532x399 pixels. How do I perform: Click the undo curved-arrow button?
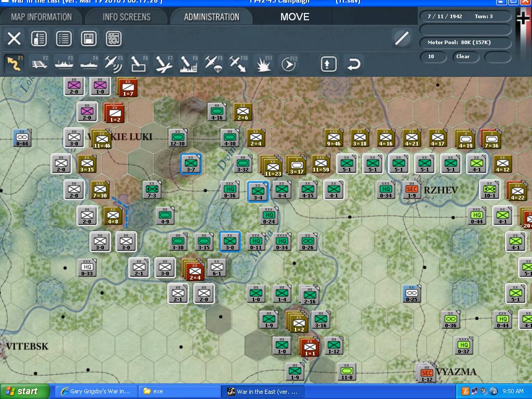click(353, 64)
